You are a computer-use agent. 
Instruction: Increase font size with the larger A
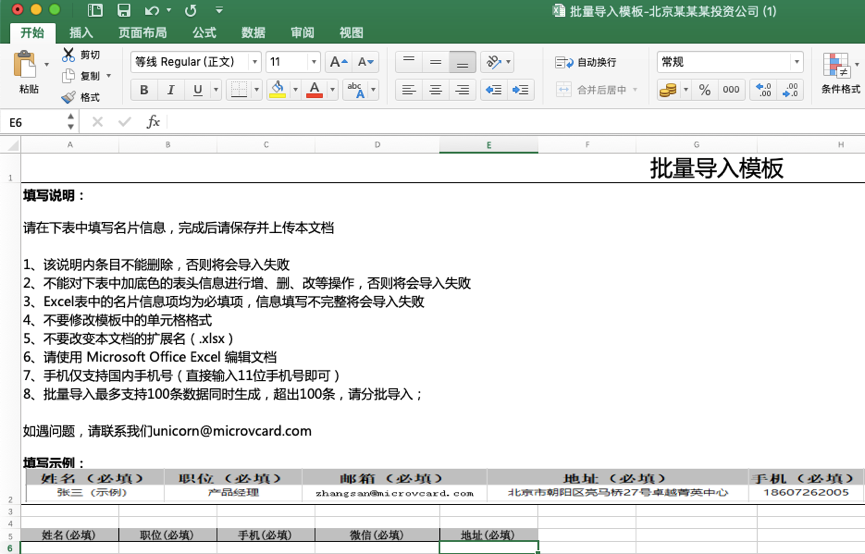point(338,62)
